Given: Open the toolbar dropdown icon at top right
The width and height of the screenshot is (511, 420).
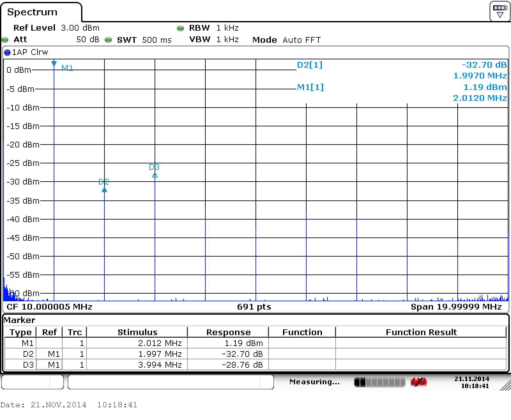Looking at the screenshot, I should coord(500,11).
